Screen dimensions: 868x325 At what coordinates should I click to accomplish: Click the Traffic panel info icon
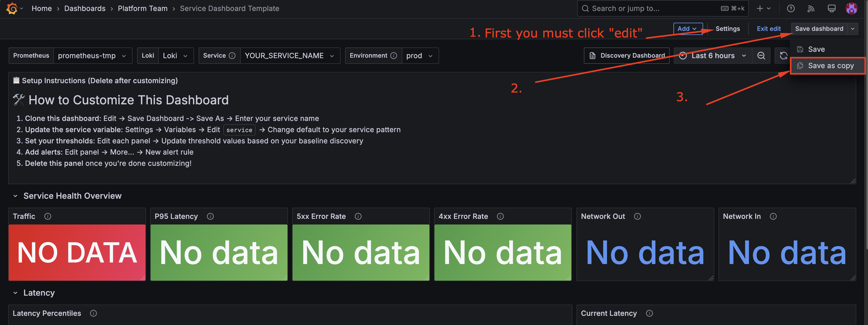tap(47, 216)
